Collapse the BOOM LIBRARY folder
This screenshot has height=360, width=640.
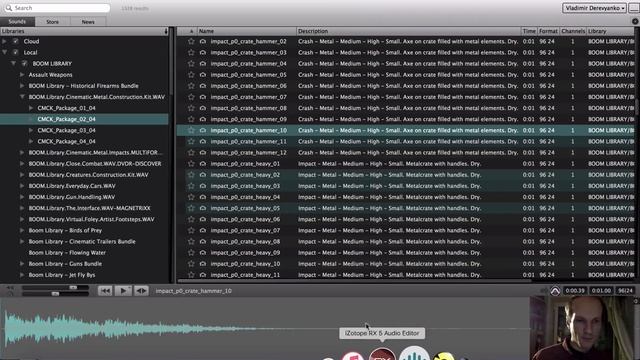(13, 63)
